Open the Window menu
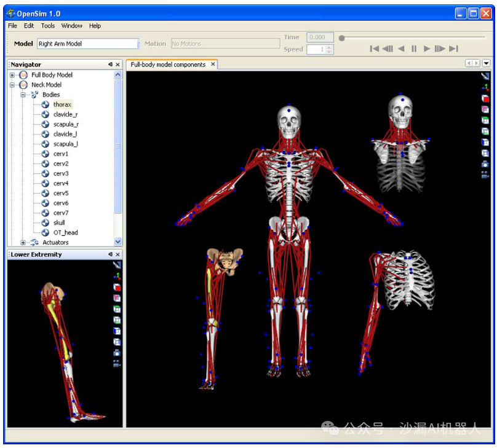Image resolution: width=497 pixels, height=448 pixels. [71, 26]
